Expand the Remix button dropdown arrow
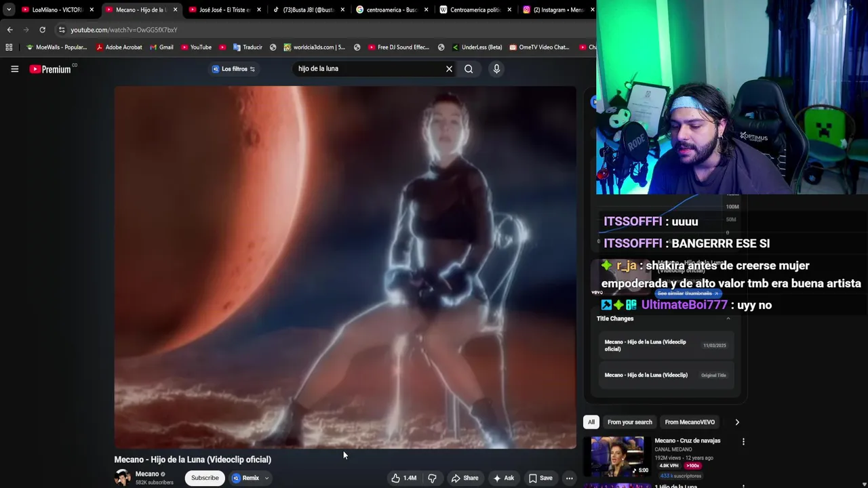 [x=267, y=478]
